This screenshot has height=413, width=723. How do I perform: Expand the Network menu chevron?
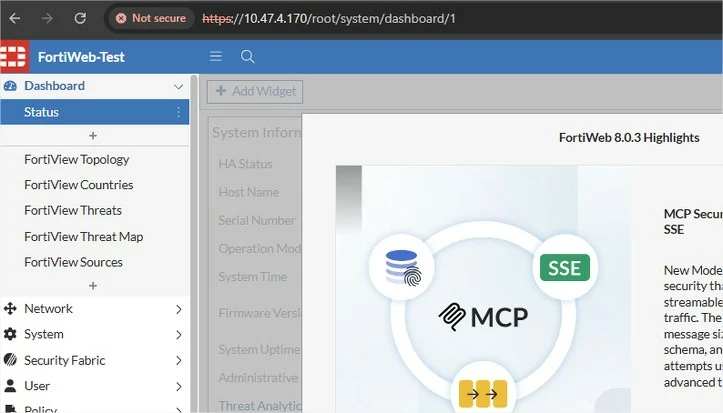pyautogui.click(x=179, y=309)
